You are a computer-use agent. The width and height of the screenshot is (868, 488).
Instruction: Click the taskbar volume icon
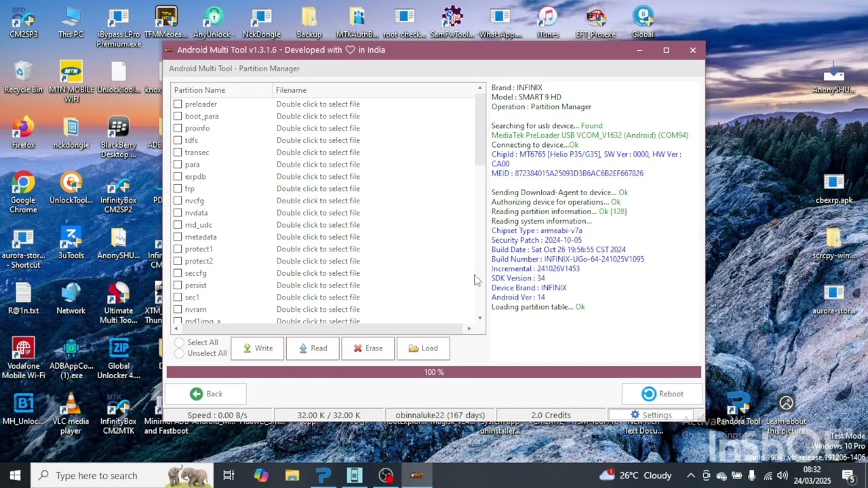coord(783,475)
